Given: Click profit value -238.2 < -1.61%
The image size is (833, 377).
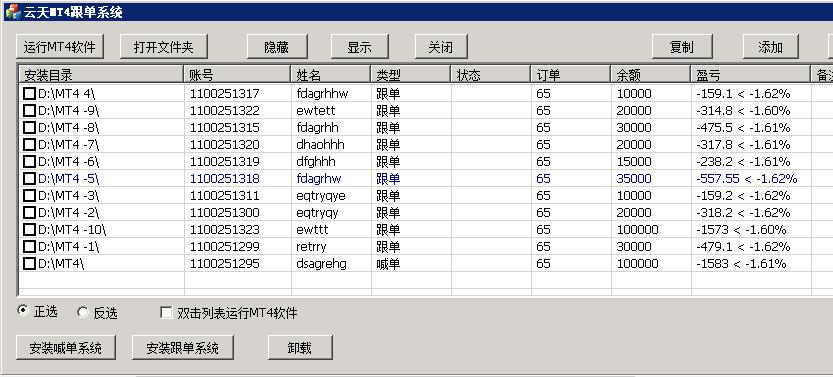Looking at the screenshot, I should click(743, 162).
